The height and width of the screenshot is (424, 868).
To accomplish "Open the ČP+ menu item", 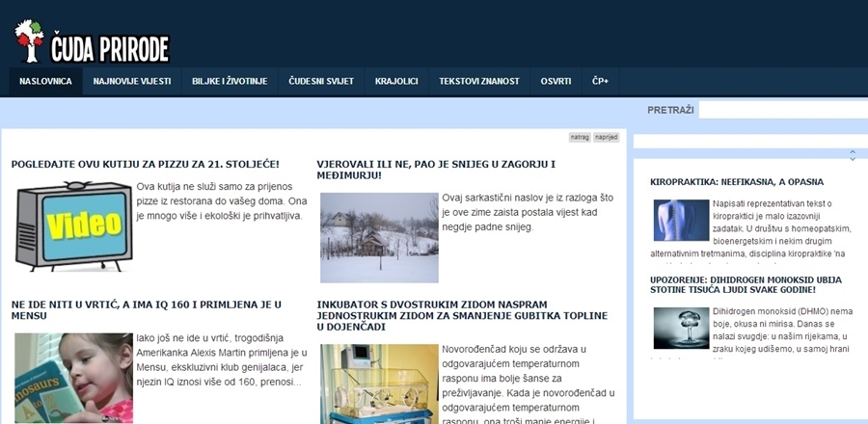I will point(600,81).
